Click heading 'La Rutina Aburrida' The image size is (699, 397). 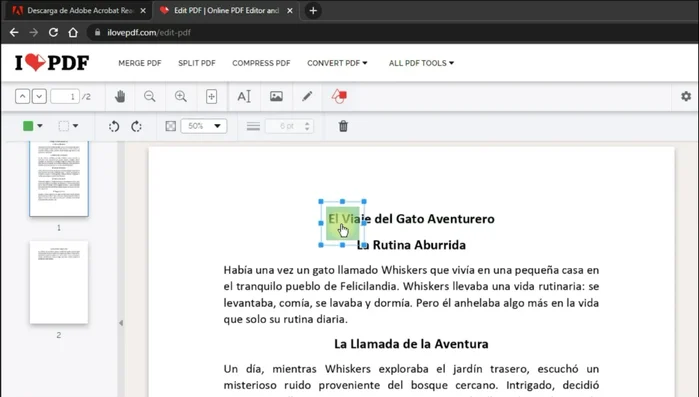411,245
